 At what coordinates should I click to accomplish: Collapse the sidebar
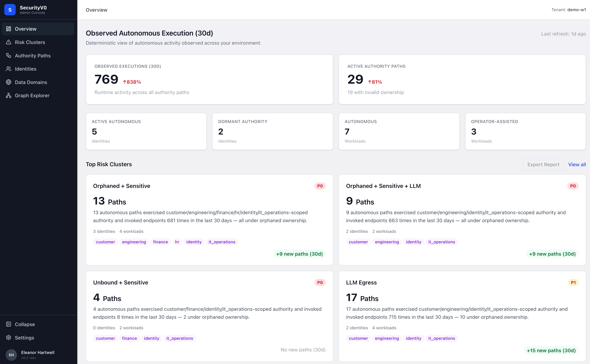pyautogui.click(x=8, y=324)
